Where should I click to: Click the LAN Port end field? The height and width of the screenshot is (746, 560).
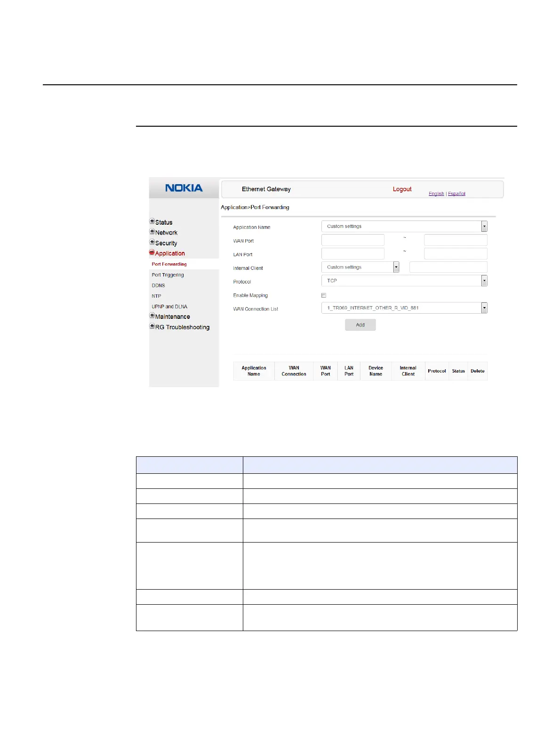point(456,254)
